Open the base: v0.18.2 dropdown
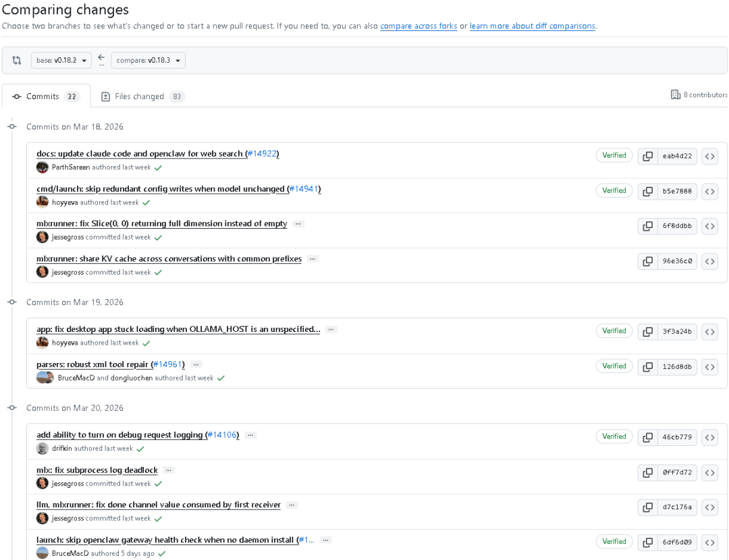The width and height of the screenshot is (729, 560). 61,61
